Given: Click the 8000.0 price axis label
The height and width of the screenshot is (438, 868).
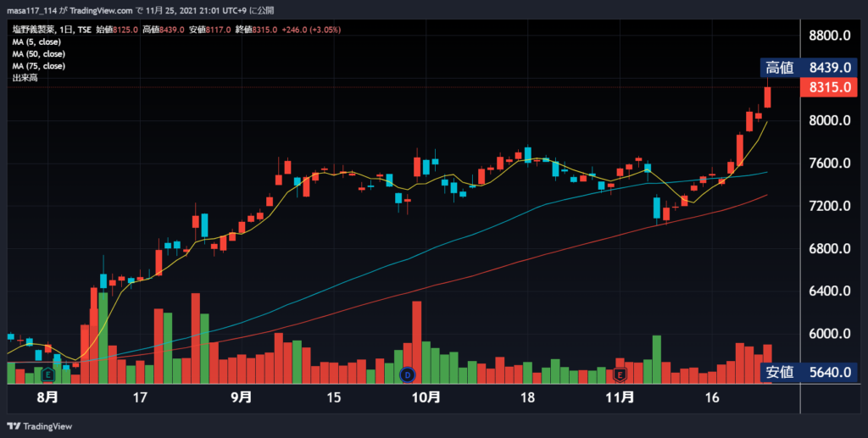Looking at the screenshot, I should 829,120.
